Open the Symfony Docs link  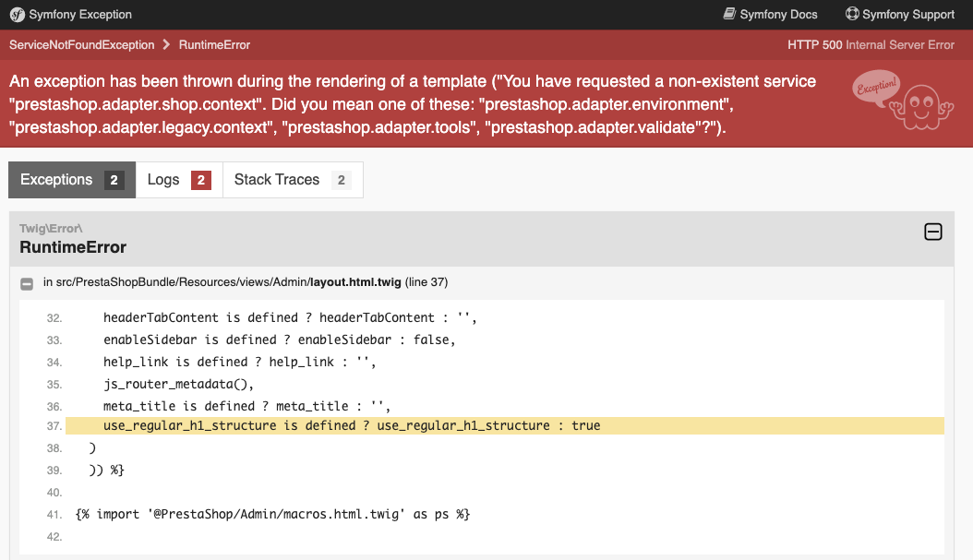[x=778, y=15]
